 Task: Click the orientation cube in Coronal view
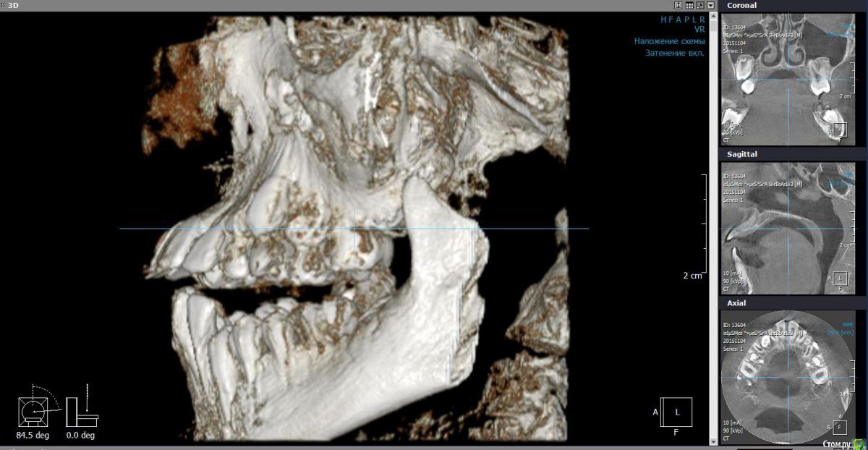(840, 130)
